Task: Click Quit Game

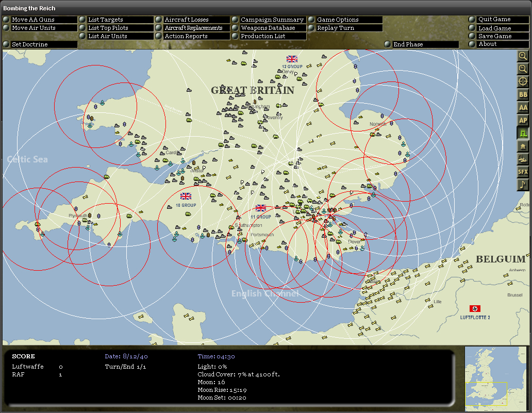Action: click(499, 20)
